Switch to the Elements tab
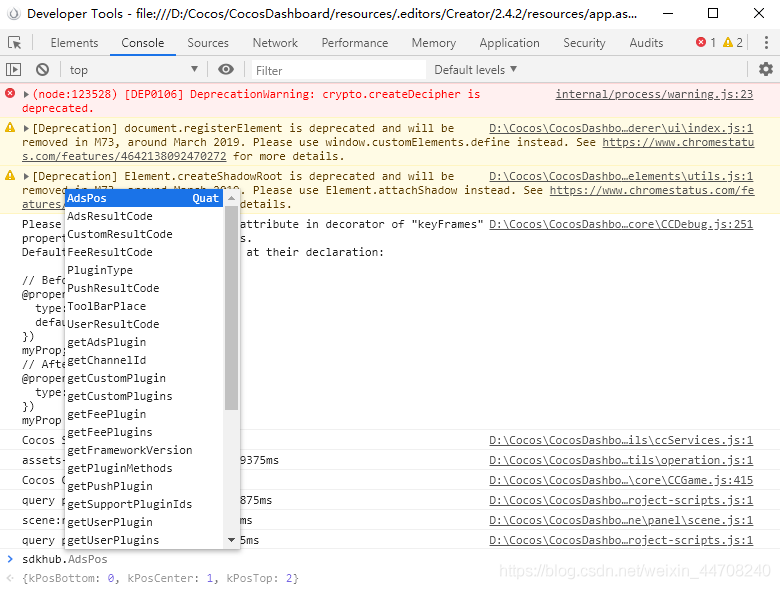 click(75, 43)
